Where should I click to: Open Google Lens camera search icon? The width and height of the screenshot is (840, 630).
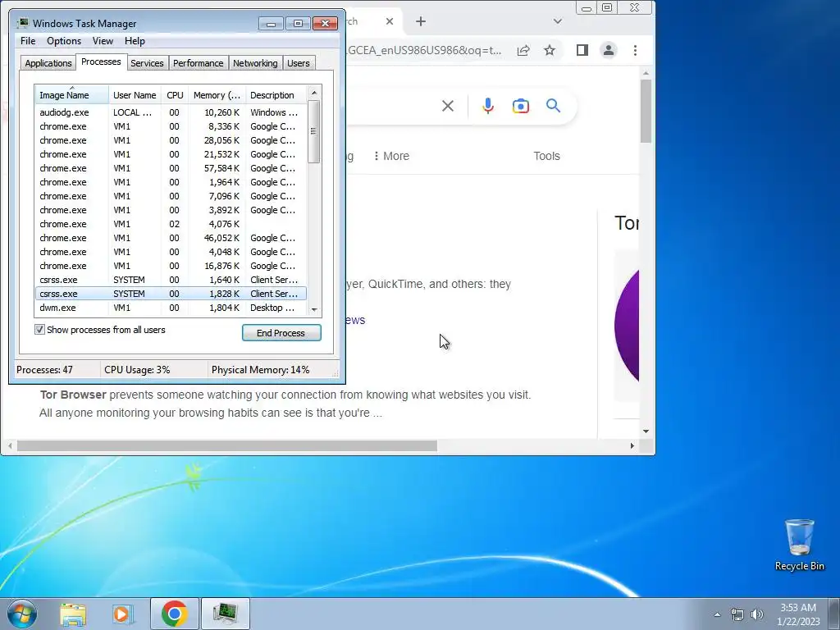[x=520, y=106]
